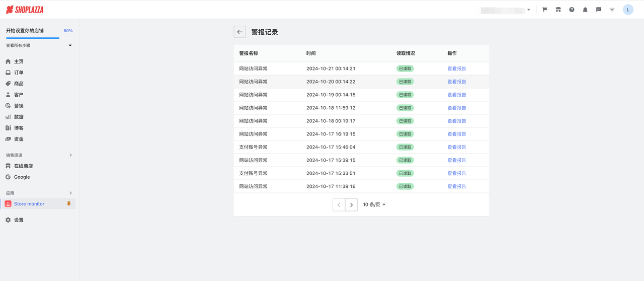
Task: Open 订单 in the sidebar
Action: click(x=19, y=73)
